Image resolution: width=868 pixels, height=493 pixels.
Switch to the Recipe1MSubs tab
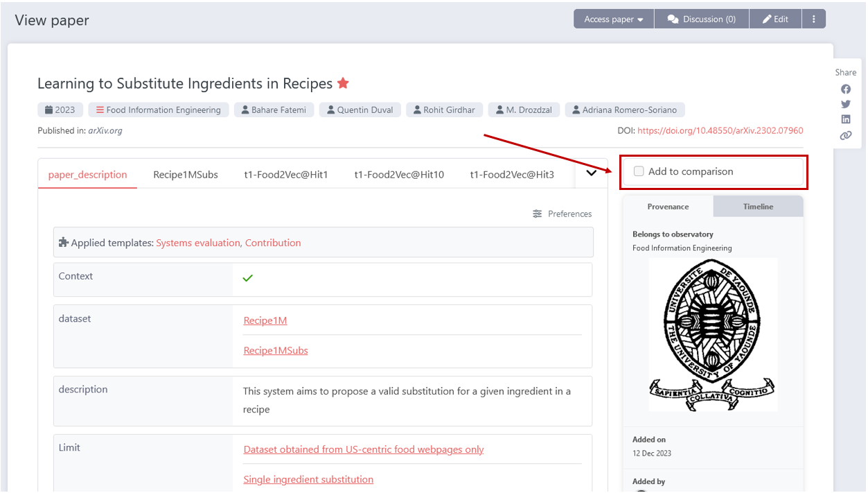[186, 175]
